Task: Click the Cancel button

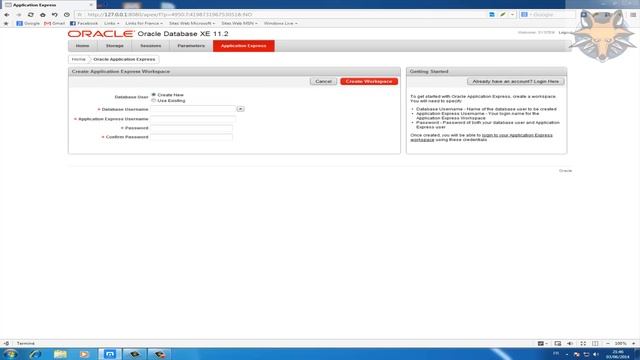Action: tap(323, 81)
